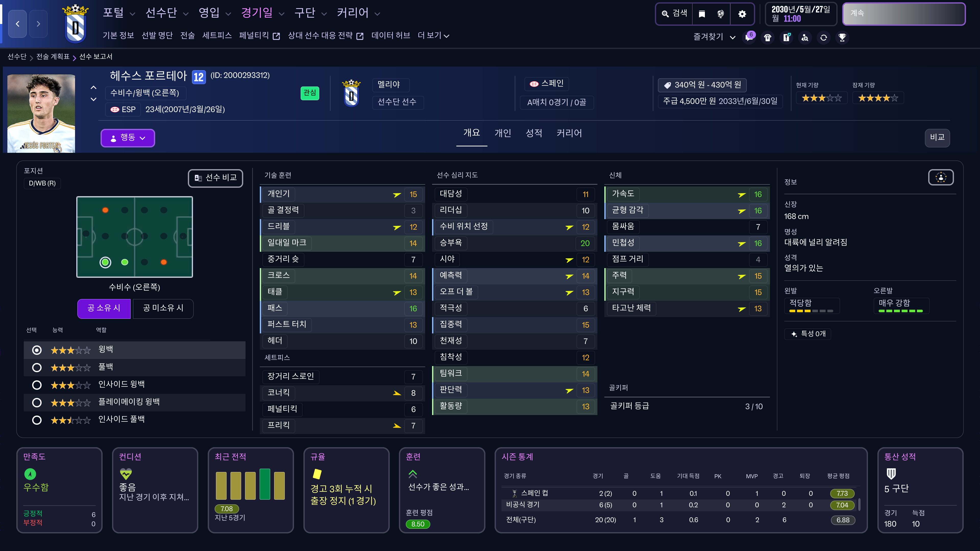Viewport: 980px width, 551px height.
Task: Open attribute polygon view icon in 정보
Action: tap(941, 177)
